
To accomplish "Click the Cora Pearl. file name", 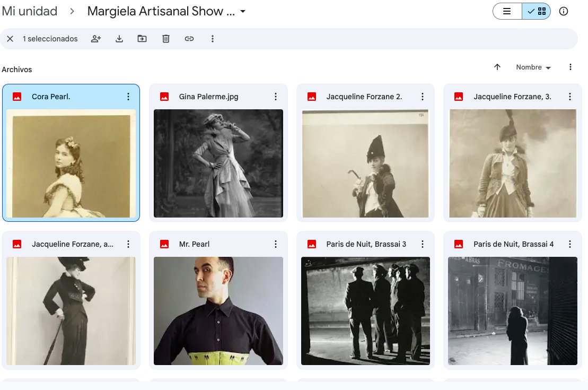I will pos(51,97).
